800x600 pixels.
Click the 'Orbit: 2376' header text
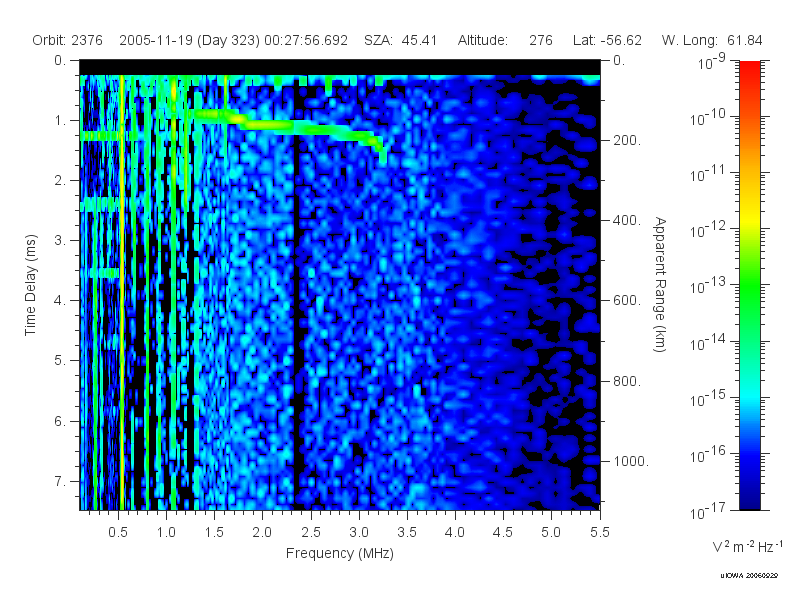67,40
